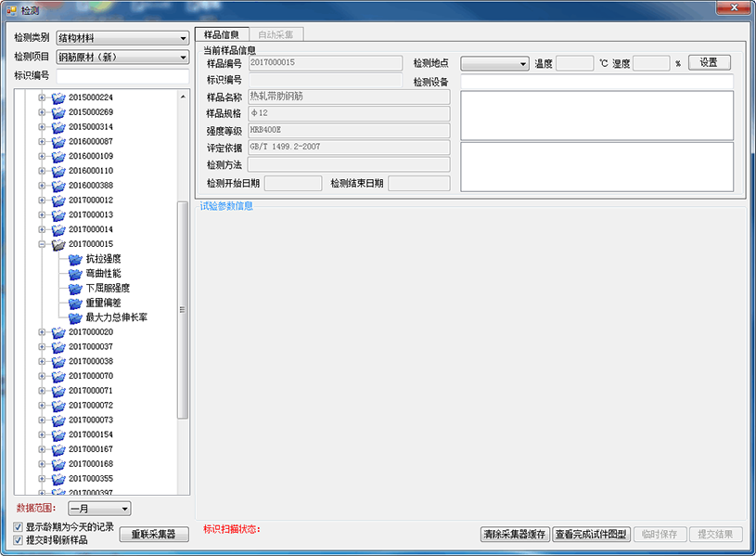756x556 pixels.
Task: Collapse the 2017000015 tree node
Action: (x=42, y=244)
